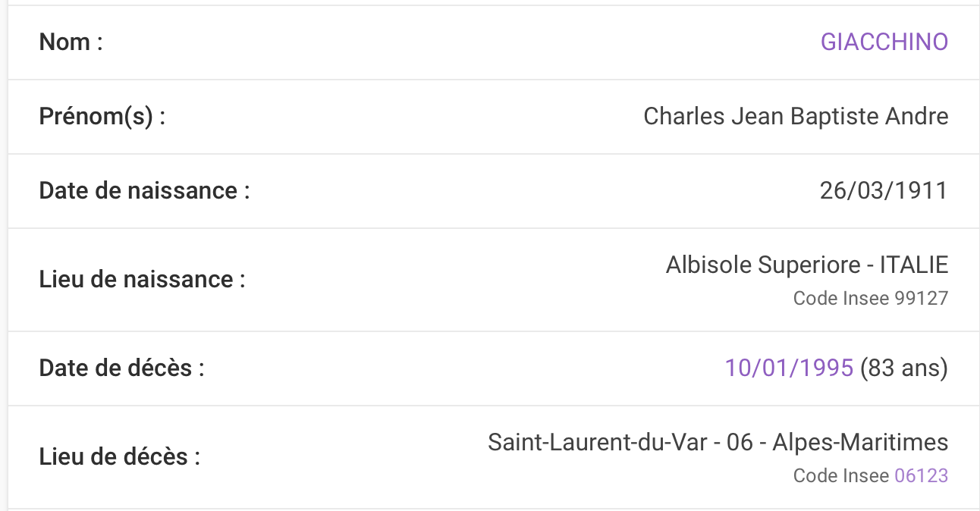Select the "Date de décès :" label
Screen dimensions: 980x511
[121, 368]
